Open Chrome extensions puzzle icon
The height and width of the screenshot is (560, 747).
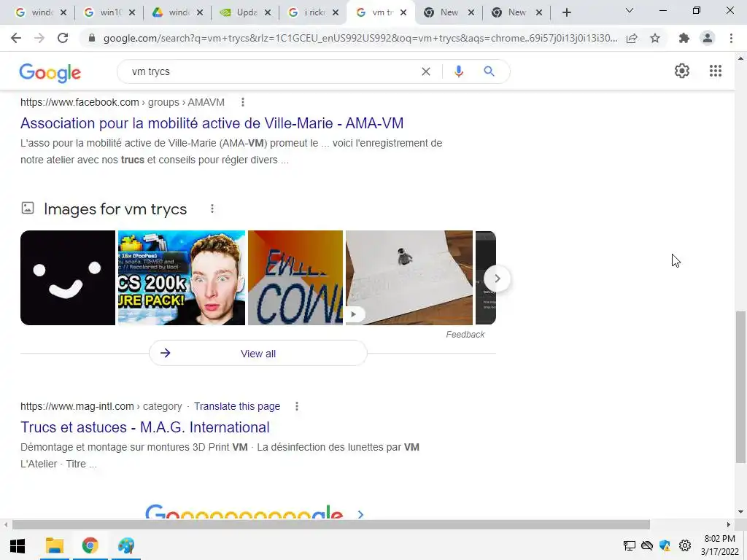tap(684, 38)
